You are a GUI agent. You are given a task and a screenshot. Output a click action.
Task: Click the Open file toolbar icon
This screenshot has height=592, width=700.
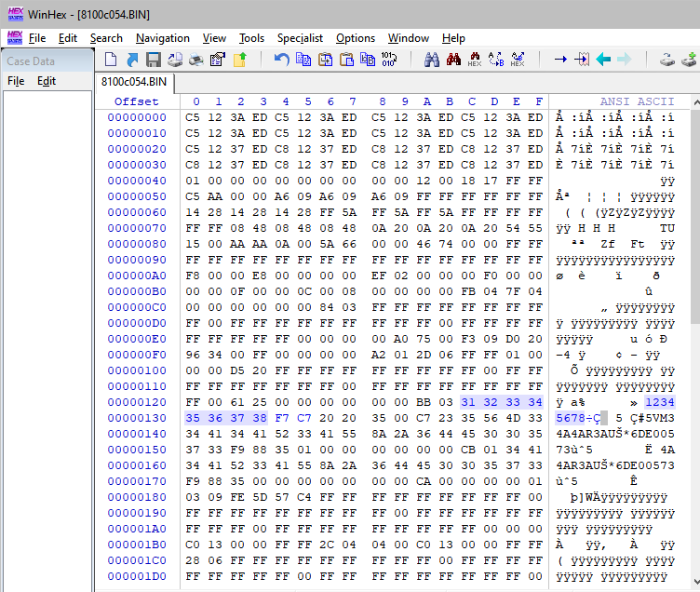click(132, 60)
